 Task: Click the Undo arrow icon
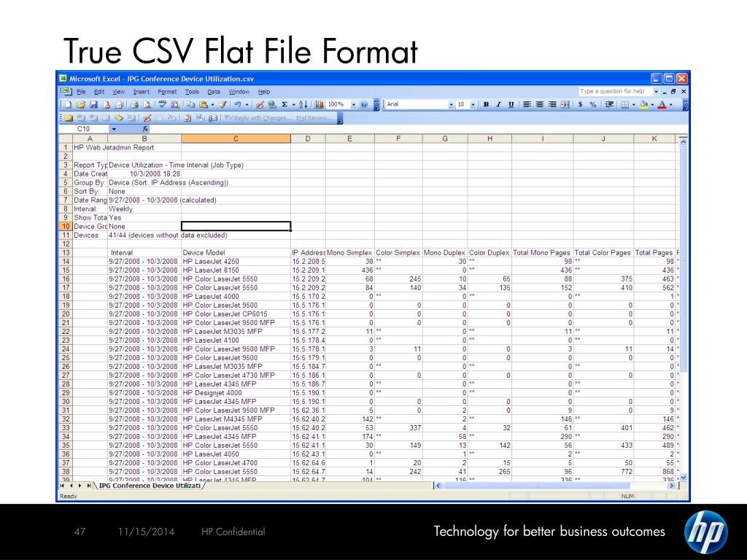pyautogui.click(x=238, y=104)
